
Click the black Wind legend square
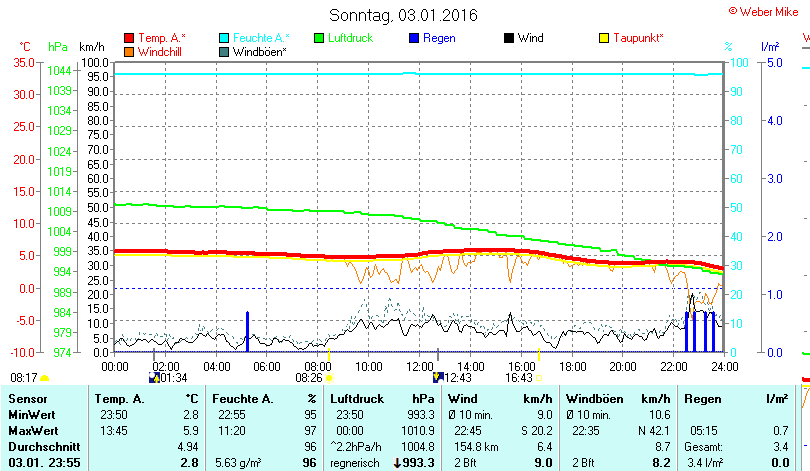coord(509,38)
